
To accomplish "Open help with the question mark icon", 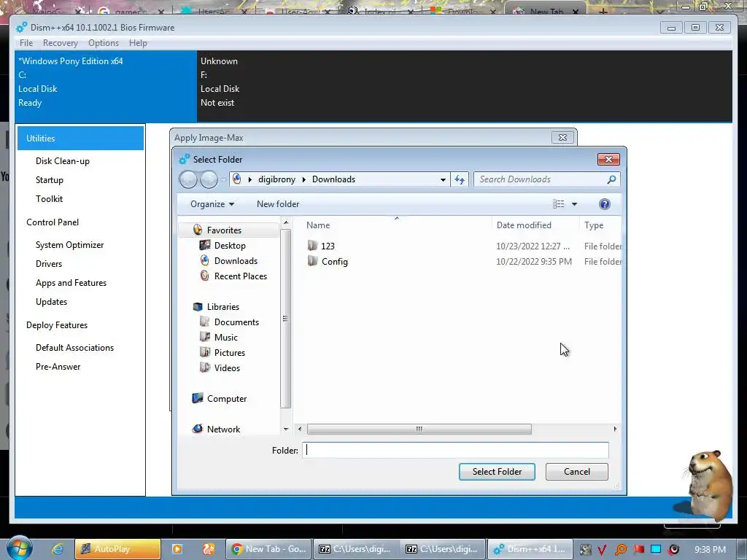I will (605, 204).
